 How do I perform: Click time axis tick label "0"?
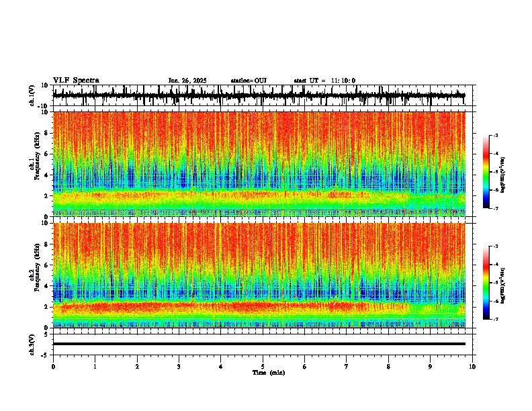[x=53, y=367]
